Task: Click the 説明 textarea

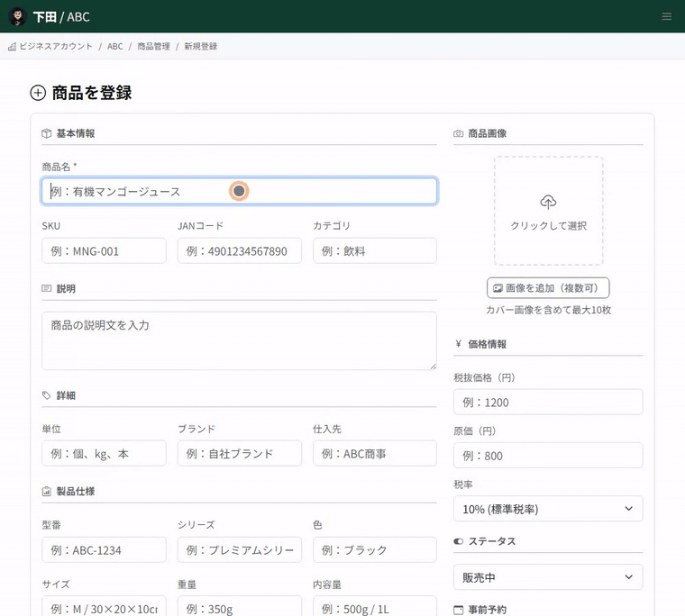Action: (x=240, y=341)
